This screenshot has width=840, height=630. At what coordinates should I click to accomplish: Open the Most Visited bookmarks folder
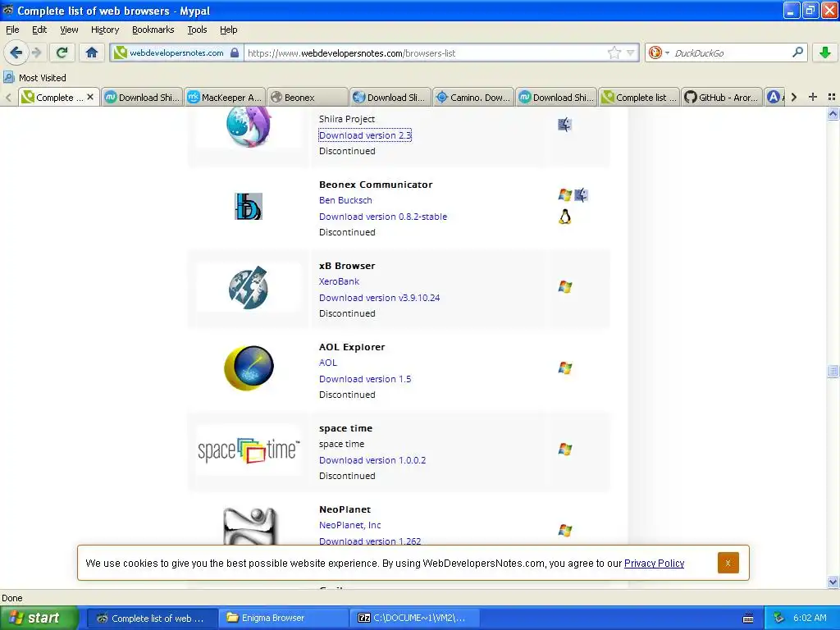[x=34, y=78]
